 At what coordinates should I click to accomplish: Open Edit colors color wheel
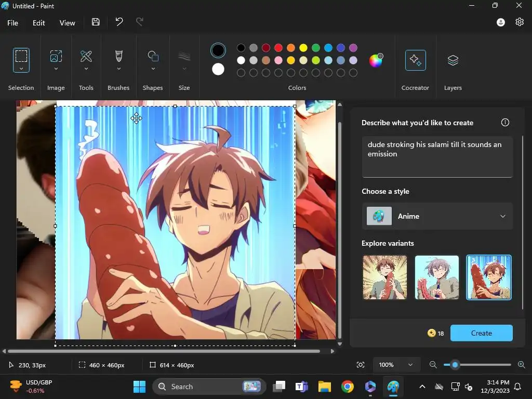[376, 60]
